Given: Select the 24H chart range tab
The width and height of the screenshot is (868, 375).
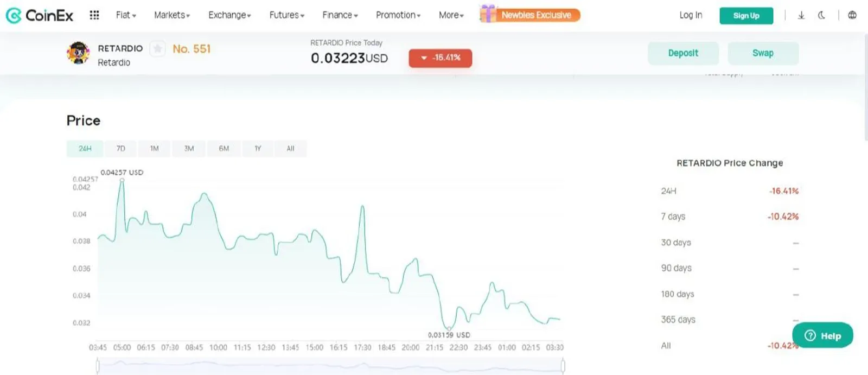Looking at the screenshot, I should pyautogui.click(x=85, y=149).
